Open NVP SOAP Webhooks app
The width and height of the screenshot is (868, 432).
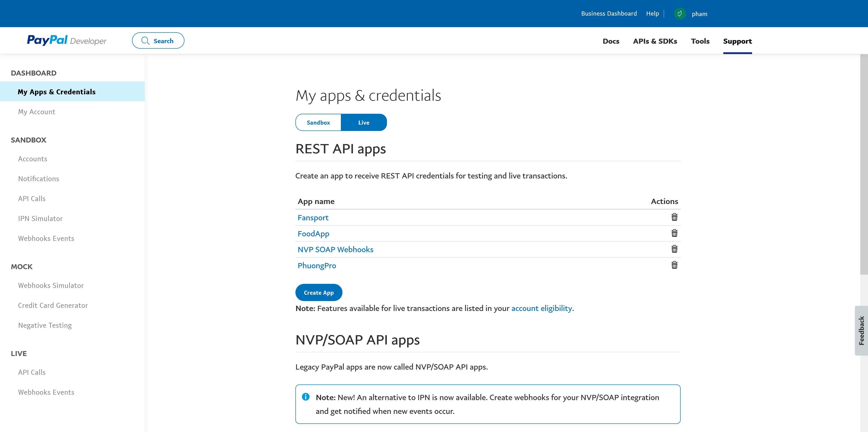pyautogui.click(x=335, y=249)
